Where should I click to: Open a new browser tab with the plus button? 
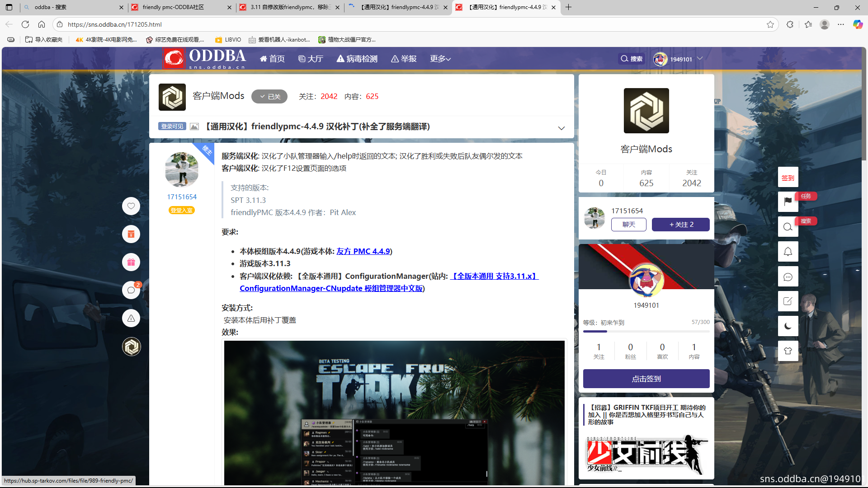569,7
